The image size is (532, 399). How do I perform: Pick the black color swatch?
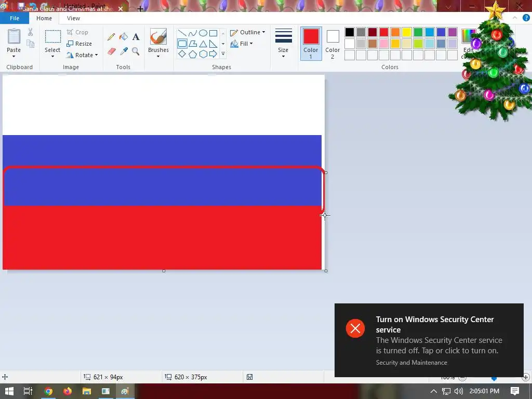(350, 32)
